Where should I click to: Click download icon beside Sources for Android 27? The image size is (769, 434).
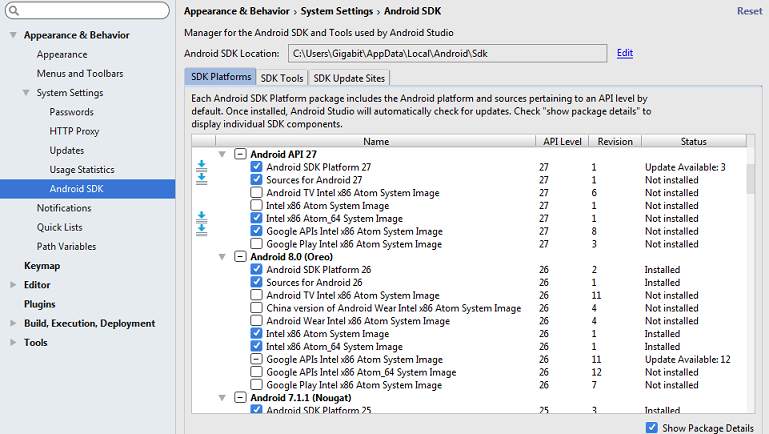click(x=201, y=179)
